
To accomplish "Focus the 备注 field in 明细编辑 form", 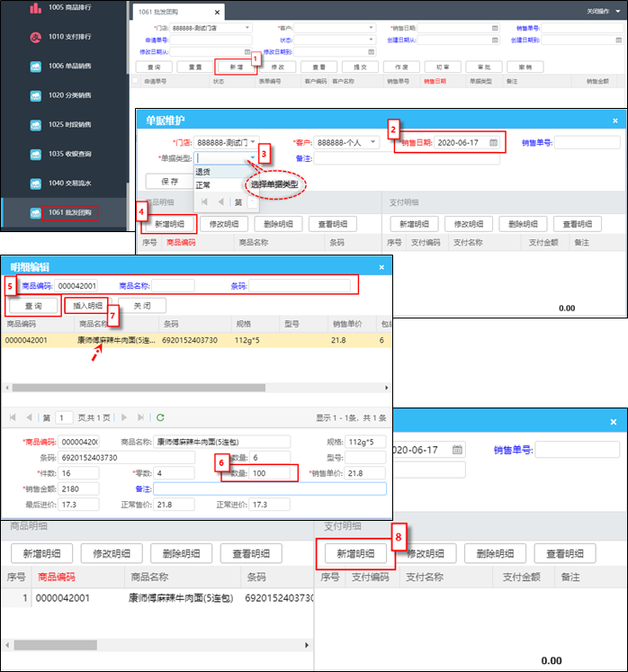I will 269,488.
